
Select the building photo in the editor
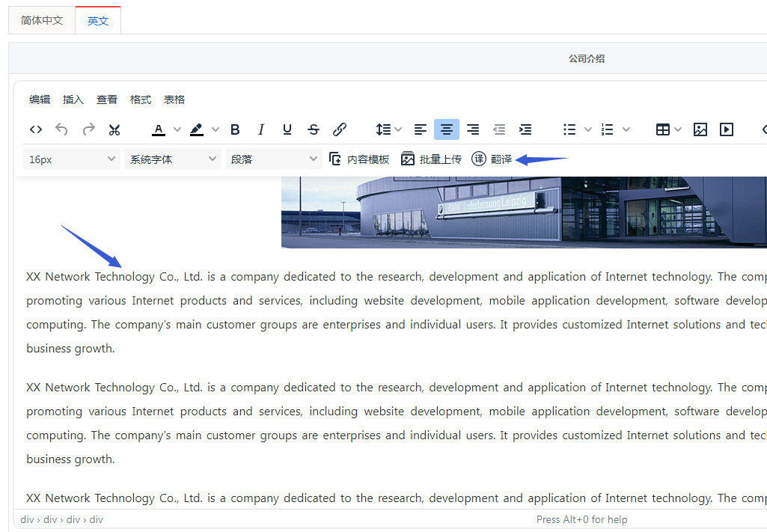524,213
